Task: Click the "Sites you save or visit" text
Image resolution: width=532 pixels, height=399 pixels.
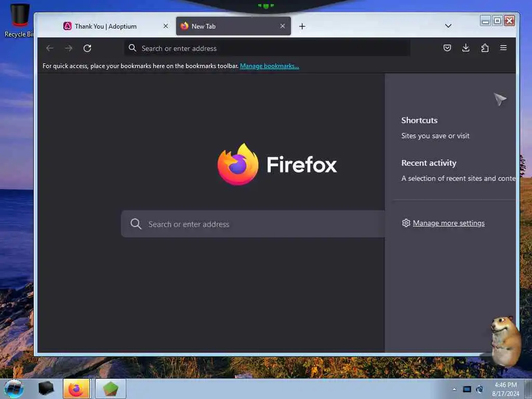Action: (x=435, y=136)
